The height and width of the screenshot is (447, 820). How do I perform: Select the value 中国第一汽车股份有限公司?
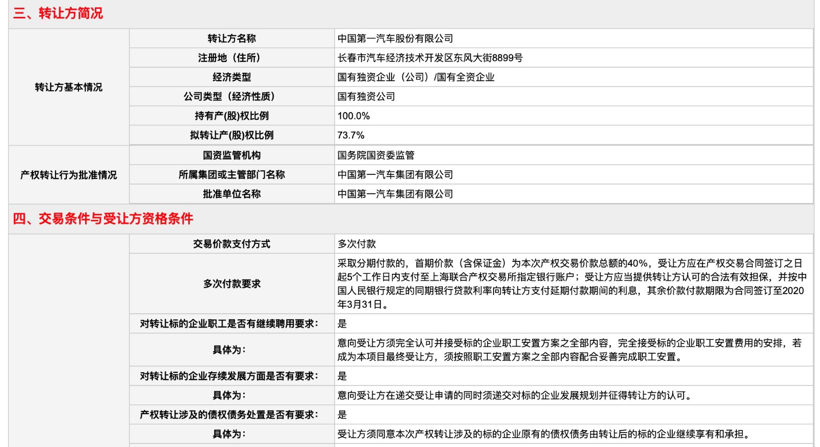pos(395,39)
